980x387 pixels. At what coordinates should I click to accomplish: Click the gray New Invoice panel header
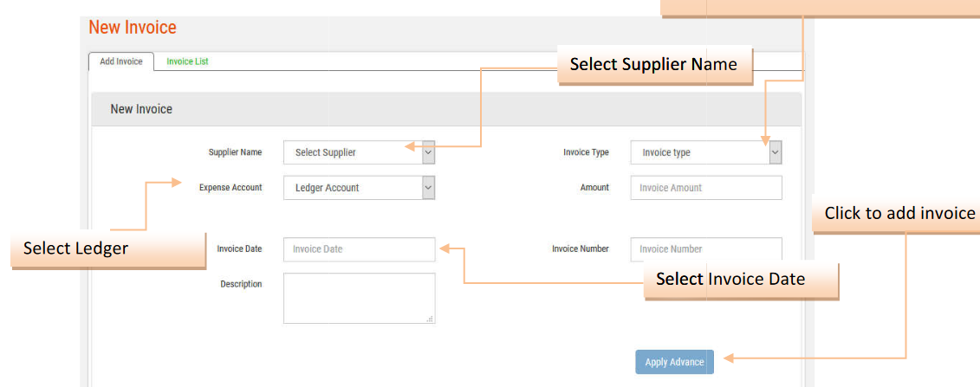pos(141,109)
